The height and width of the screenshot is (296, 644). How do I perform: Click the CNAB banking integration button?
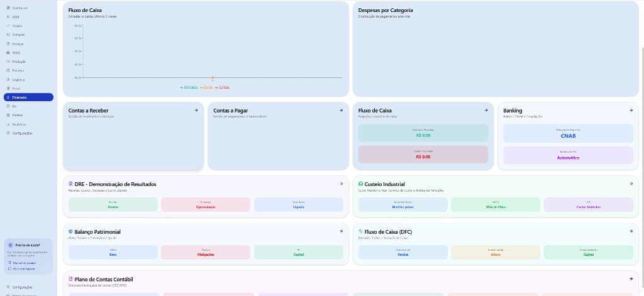[568, 135]
